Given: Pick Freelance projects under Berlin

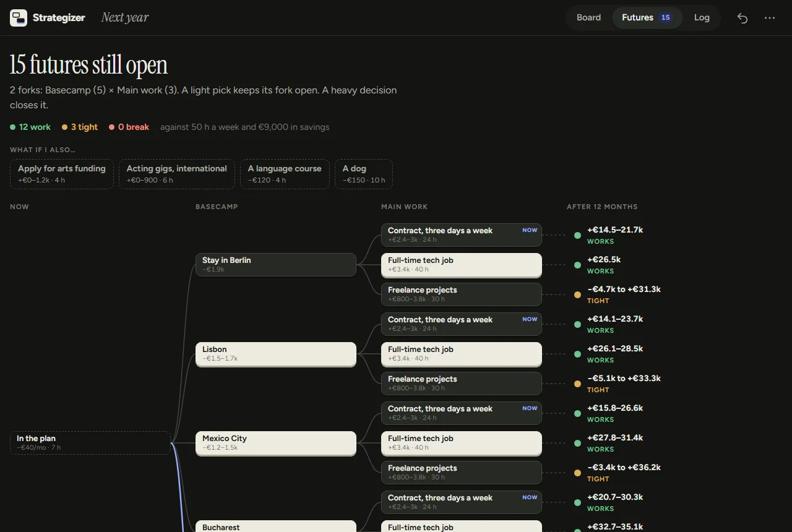Looking at the screenshot, I should [x=462, y=294].
